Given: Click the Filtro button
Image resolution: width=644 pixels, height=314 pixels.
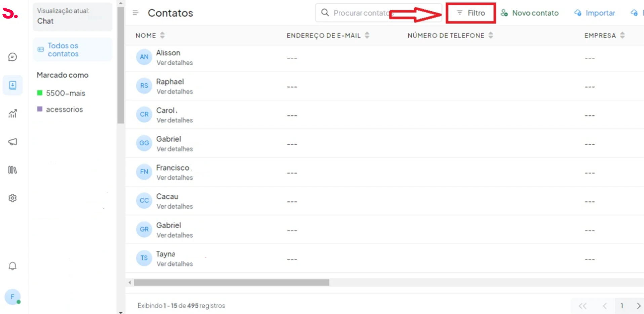Looking at the screenshot, I should pos(471,13).
